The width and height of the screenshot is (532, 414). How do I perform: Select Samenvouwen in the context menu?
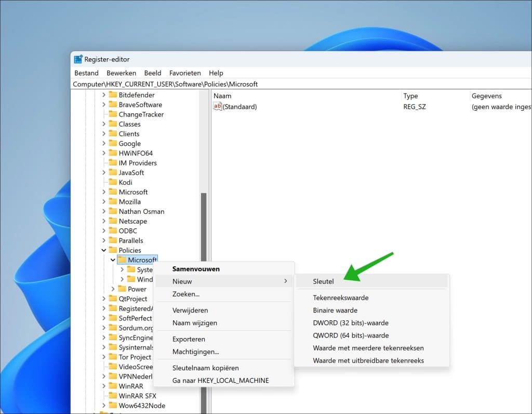[224, 269]
